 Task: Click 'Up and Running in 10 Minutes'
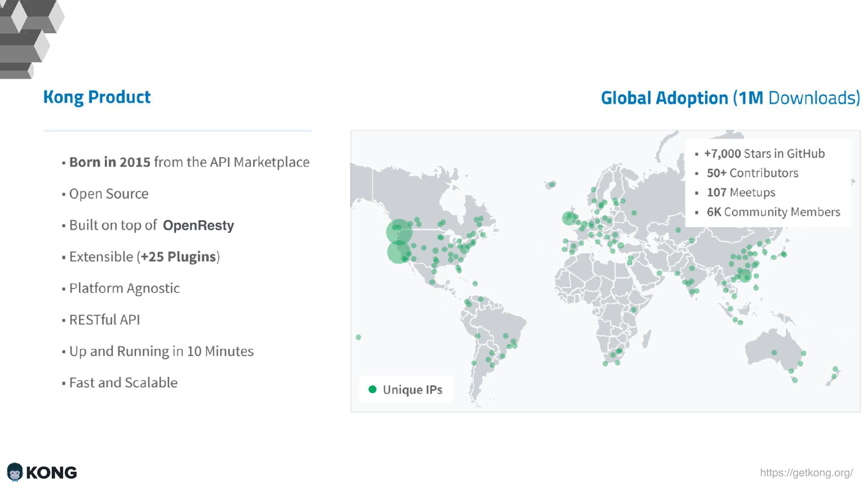pyautogui.click(x=161, y=351)
